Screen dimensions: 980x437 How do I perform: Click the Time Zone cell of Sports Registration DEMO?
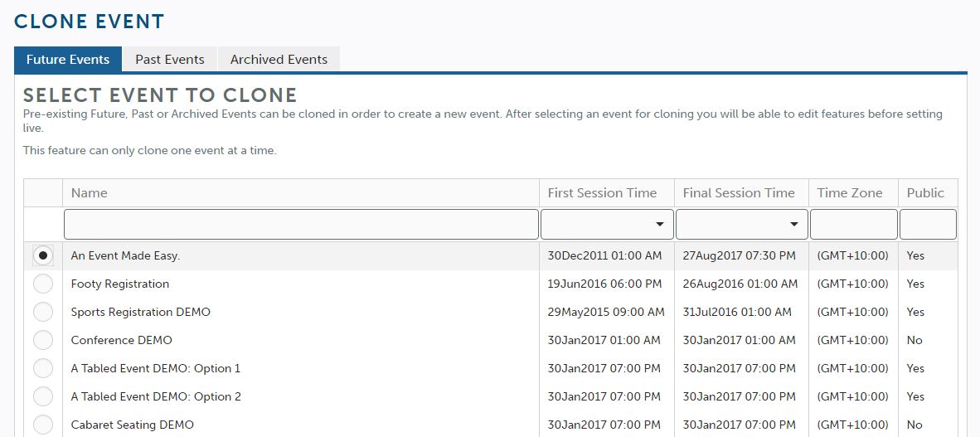click(852, 312)
